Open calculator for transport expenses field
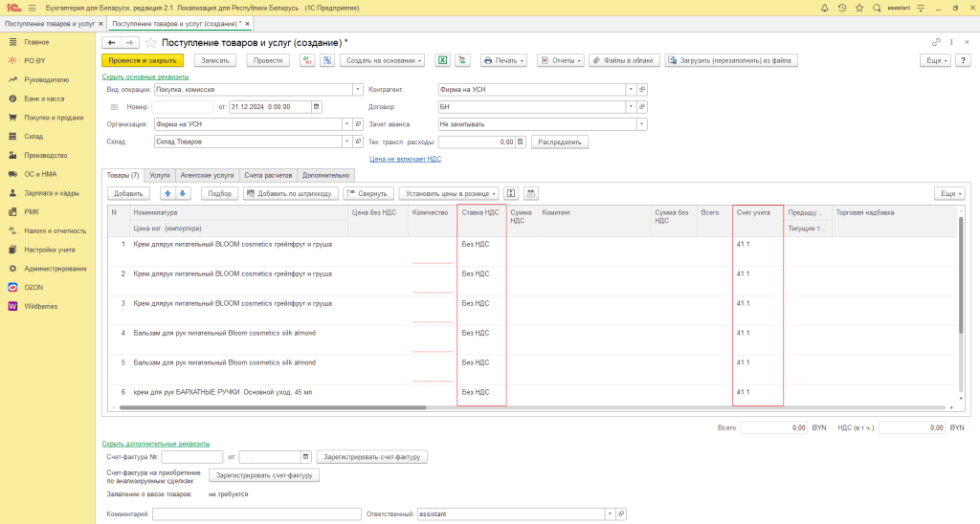The height and width of the screenshot is (524, 980). [x=521, y=142]
